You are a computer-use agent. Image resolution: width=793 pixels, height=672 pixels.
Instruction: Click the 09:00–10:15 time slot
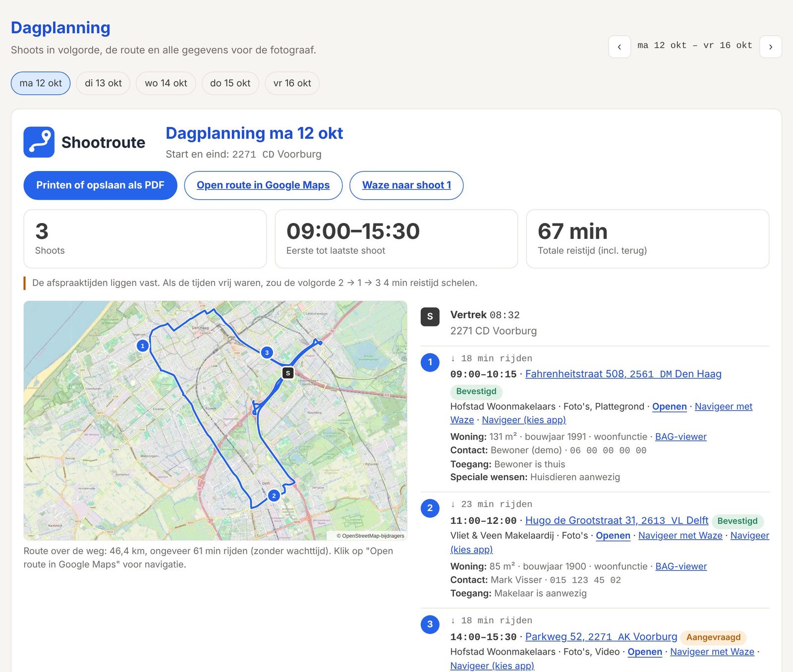point(483,375)
